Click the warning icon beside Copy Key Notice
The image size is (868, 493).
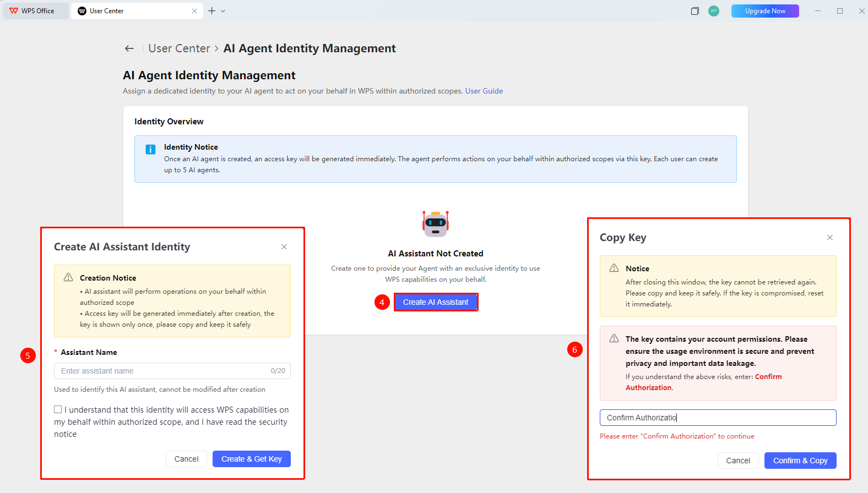click(614, 268)
